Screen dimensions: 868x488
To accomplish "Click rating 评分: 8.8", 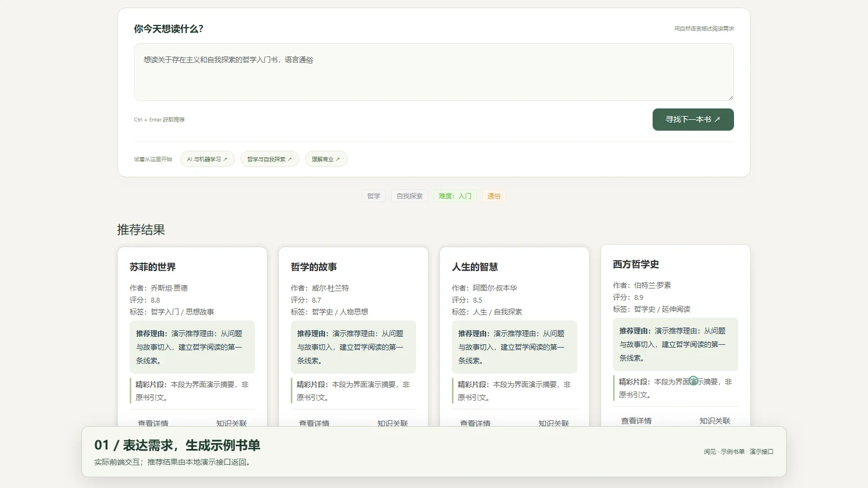I will [x=145, y=300].
